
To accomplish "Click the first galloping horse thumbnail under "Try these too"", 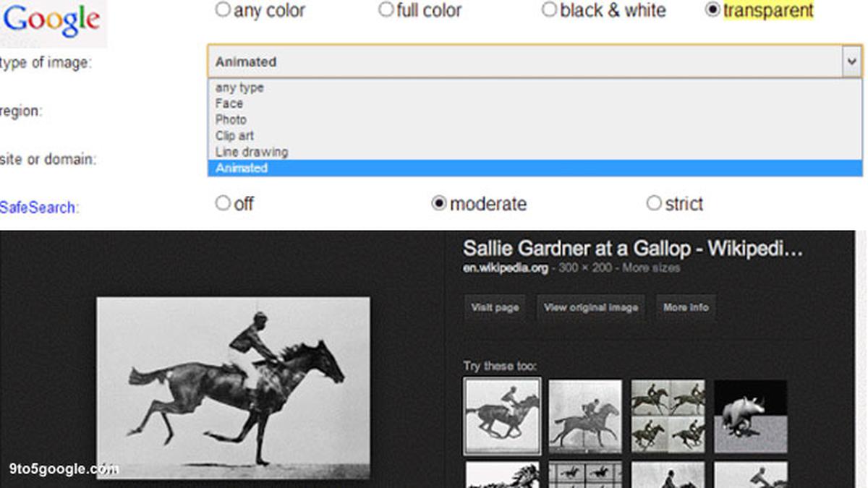I will click(503, 414).
